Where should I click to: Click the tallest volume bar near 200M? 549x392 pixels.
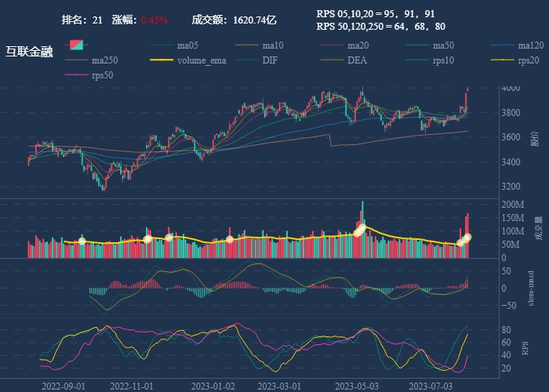coord(362,230)
